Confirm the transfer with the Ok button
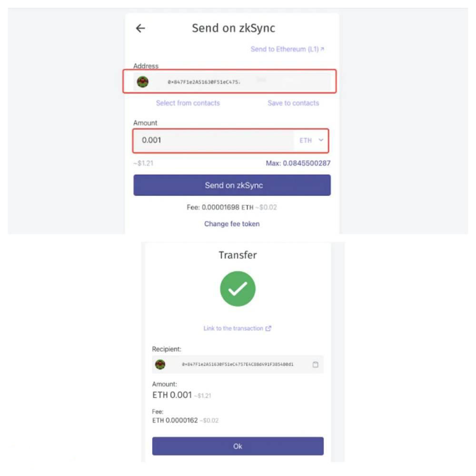This screenshot has height=476, width=476. coord(238,446)
